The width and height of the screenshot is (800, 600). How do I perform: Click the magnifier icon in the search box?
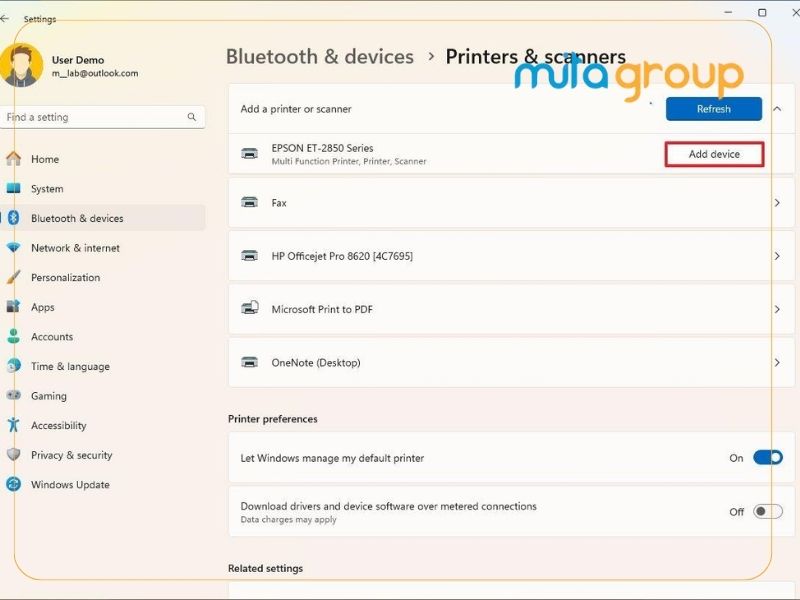coord(191,117)
